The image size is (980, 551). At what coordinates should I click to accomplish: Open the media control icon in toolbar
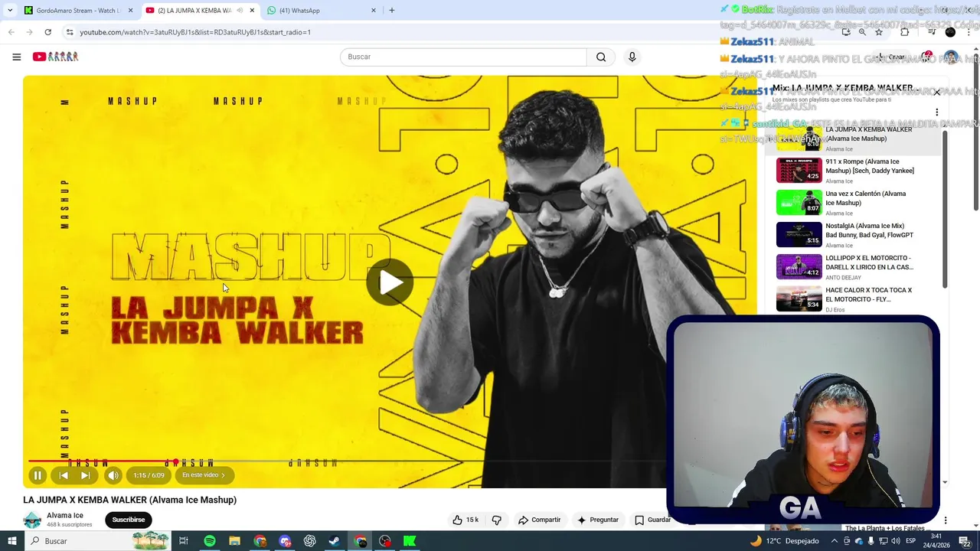(932, 32)
